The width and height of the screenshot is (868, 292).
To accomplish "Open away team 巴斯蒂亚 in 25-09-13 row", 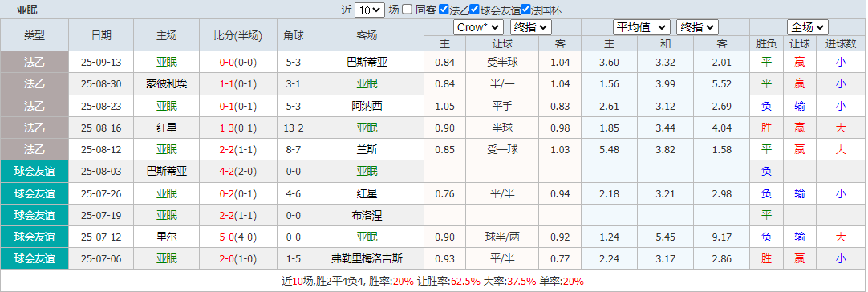I will coord(367,63).
